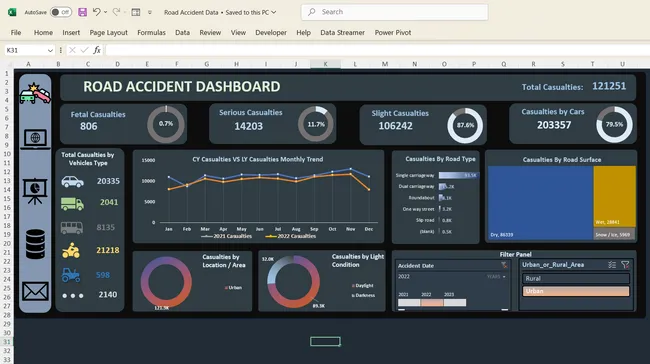Click the Wet yellow treemap block
This screenshot has height=364, width=650.
coord(614,197)
